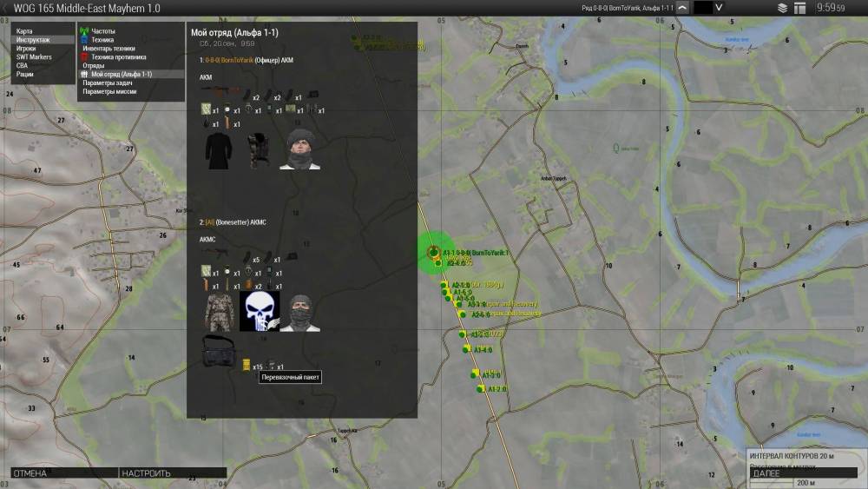Click the АКМС rifle image of Bonesetter
868x489 pixels.
tap(214, 253)
